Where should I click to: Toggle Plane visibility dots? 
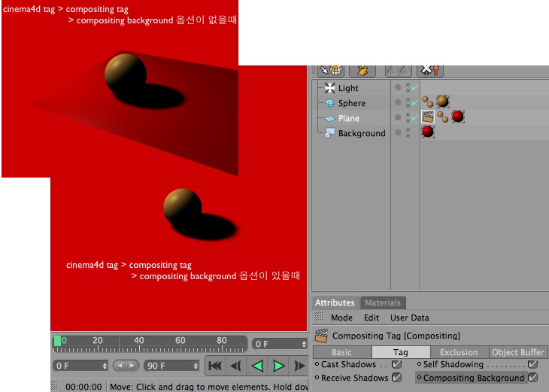(x=408, y=117)
